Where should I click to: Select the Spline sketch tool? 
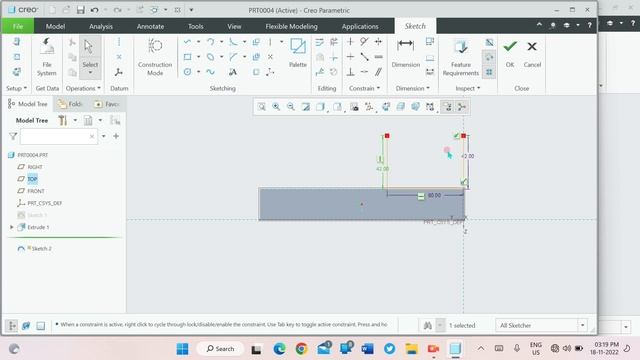pos(211,72)
